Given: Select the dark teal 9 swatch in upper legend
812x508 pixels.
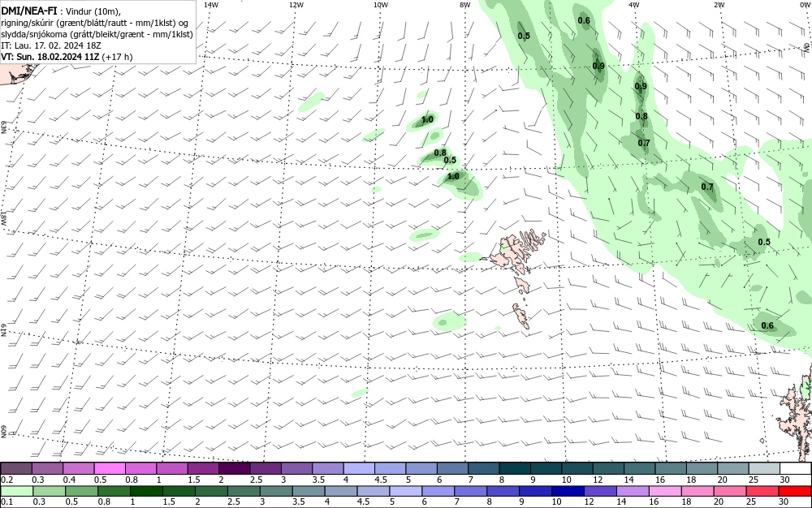Looking at the screenshot, I should pos(546,468).
